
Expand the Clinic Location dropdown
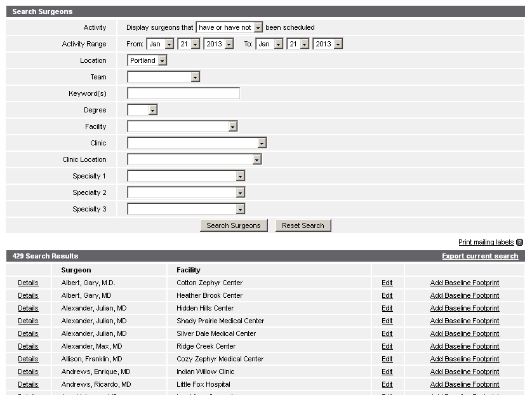point(194,159)
